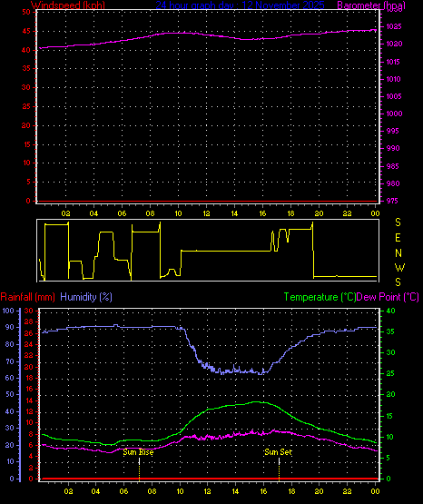Screen dimensions: 423x504
Task: Click the 12 hour label under the top graph
Action: coord(206,213)
